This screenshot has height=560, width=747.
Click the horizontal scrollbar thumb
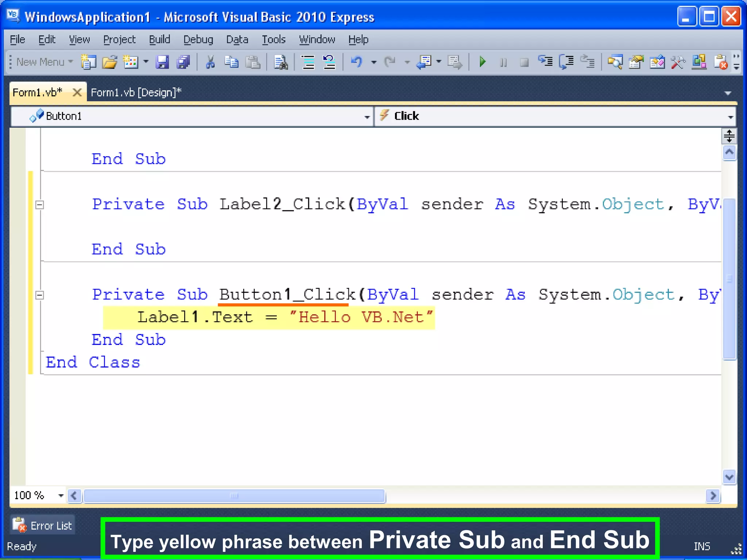(x=234, y=496)
